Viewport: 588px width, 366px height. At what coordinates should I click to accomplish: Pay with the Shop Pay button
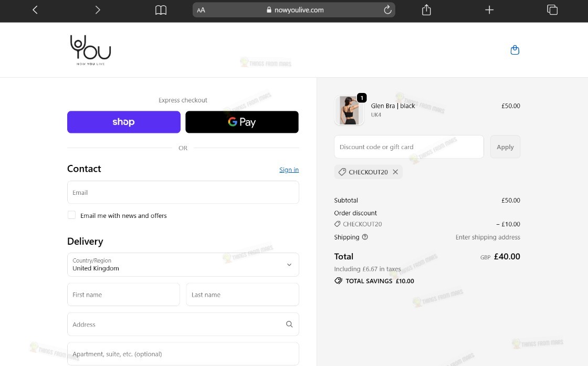pos(124,122)
